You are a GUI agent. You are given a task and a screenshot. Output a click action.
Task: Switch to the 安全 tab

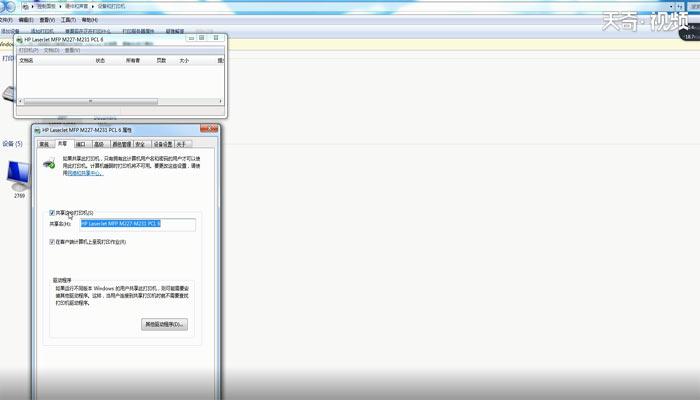click(x=140, y=144)
